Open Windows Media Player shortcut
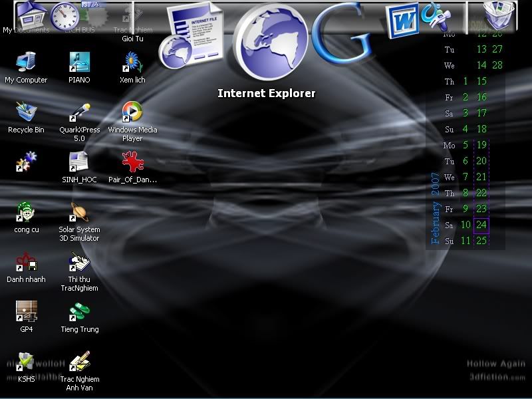Screen dimensions: 532x399 (132, 112)
